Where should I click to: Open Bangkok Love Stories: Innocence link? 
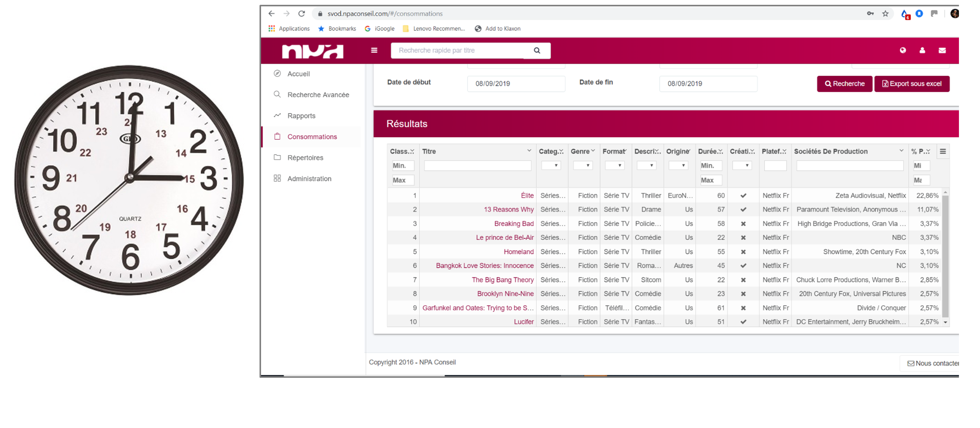tap(485, 265)
